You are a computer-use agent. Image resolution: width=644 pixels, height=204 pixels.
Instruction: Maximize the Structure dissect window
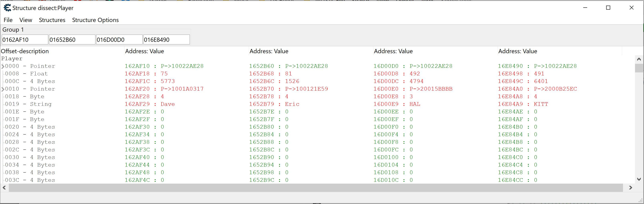click(608, 8)
